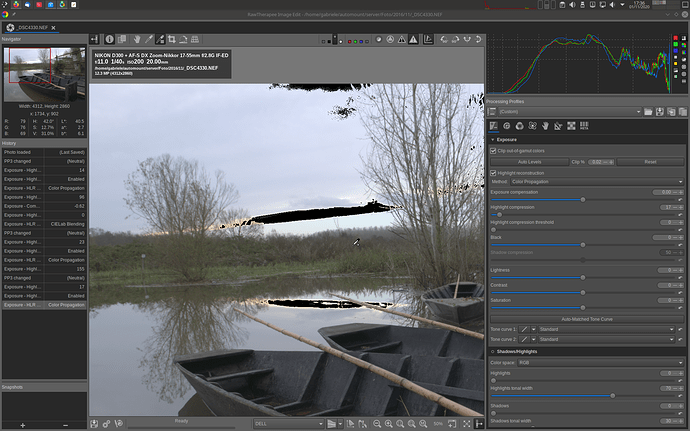Click the image info overlay icon

tap(109, 39)
